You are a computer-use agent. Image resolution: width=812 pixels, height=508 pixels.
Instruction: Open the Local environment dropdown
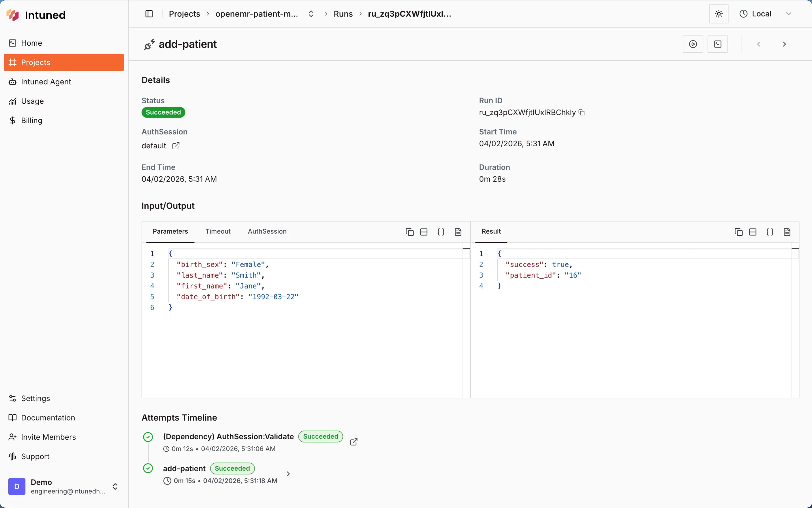point(789,14)
